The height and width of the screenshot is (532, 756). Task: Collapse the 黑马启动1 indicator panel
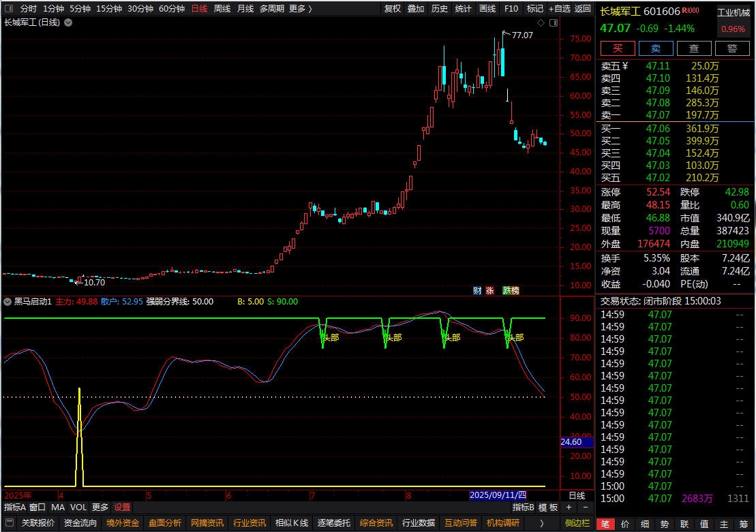click(7, 302)
